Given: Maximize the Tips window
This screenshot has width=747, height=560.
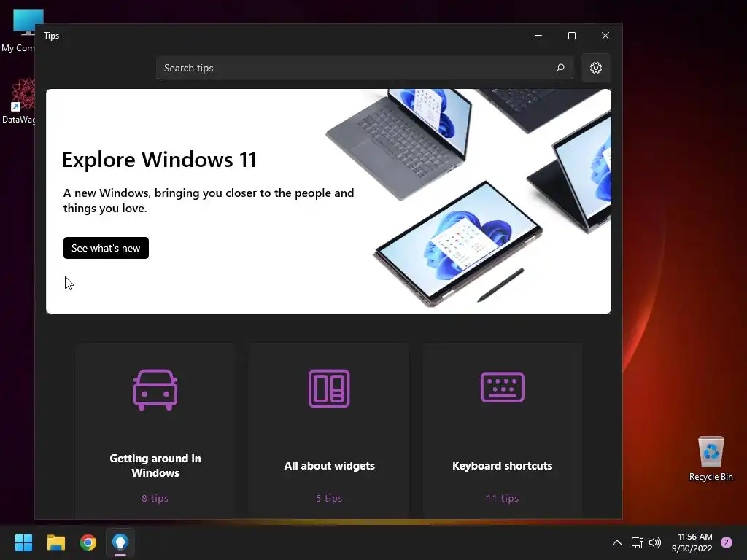Looking at the screenshot, I should 572,36.
